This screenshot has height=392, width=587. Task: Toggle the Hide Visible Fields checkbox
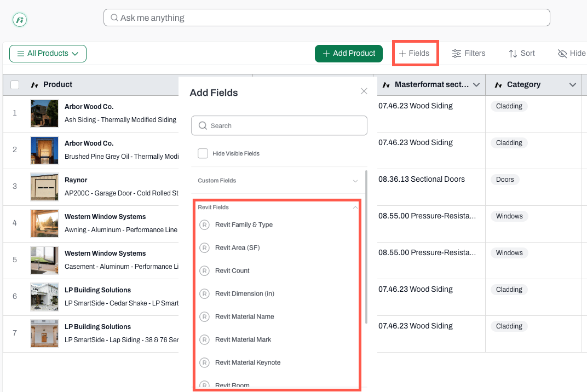coord(203,153)
